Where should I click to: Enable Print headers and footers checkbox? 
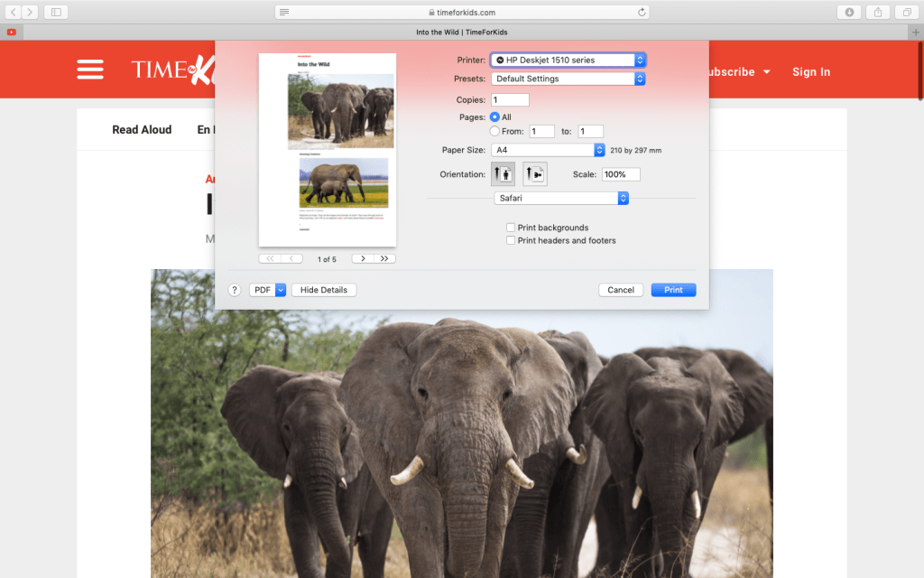(x=511, y=240)
